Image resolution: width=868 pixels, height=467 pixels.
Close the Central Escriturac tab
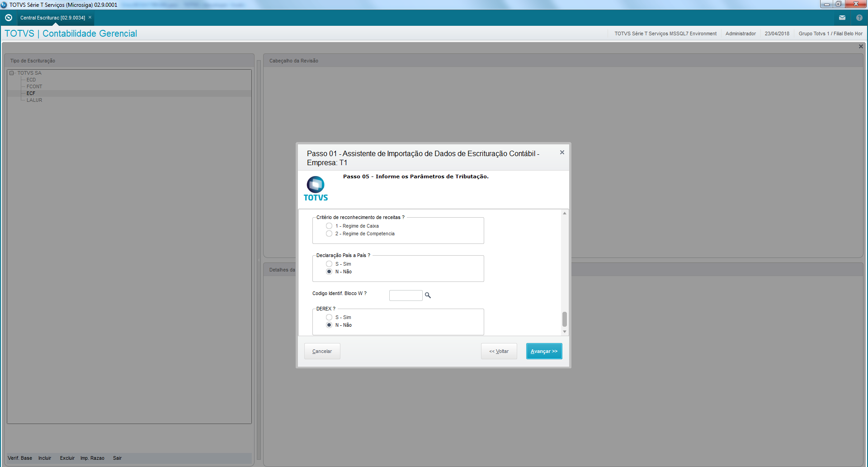(90, 18)
